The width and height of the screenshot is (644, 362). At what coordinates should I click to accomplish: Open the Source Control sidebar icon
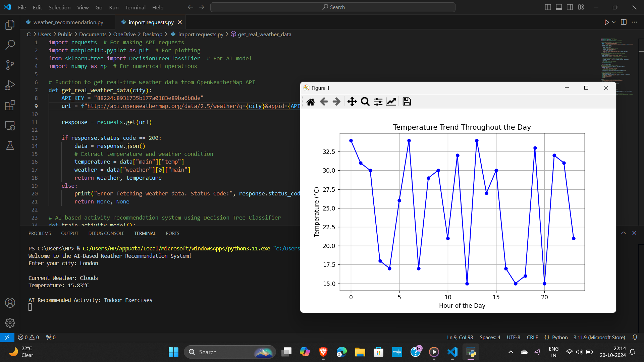(x=10, y=65)
